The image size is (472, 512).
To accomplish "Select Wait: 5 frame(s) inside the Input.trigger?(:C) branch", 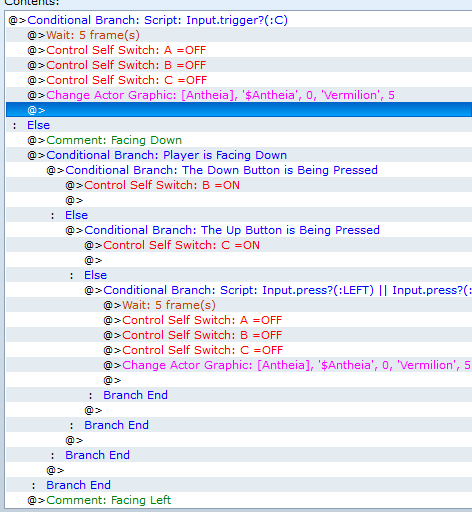I will click(x=239, y=35).
